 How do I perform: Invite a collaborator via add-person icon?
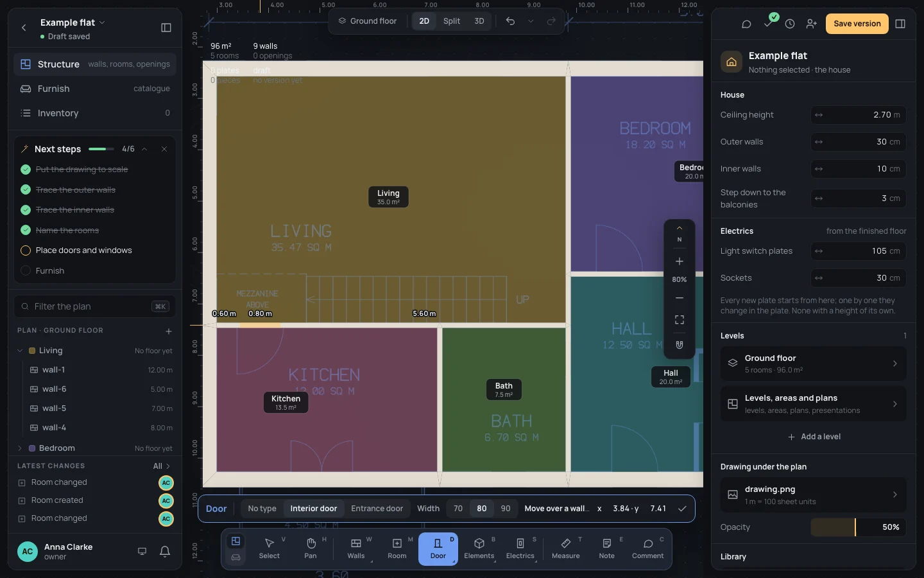pos(812,24)
